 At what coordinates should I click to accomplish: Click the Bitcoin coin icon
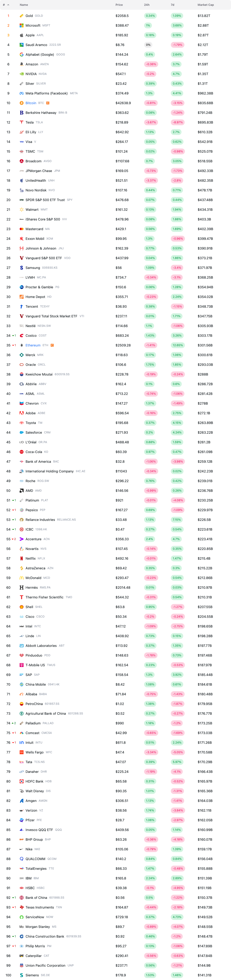point(22,103)
